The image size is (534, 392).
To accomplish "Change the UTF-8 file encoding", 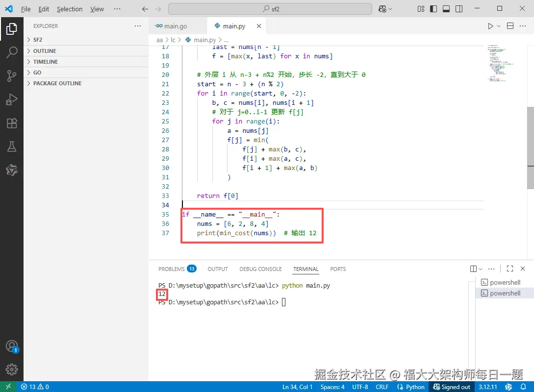I will click(x=360, y=387).
